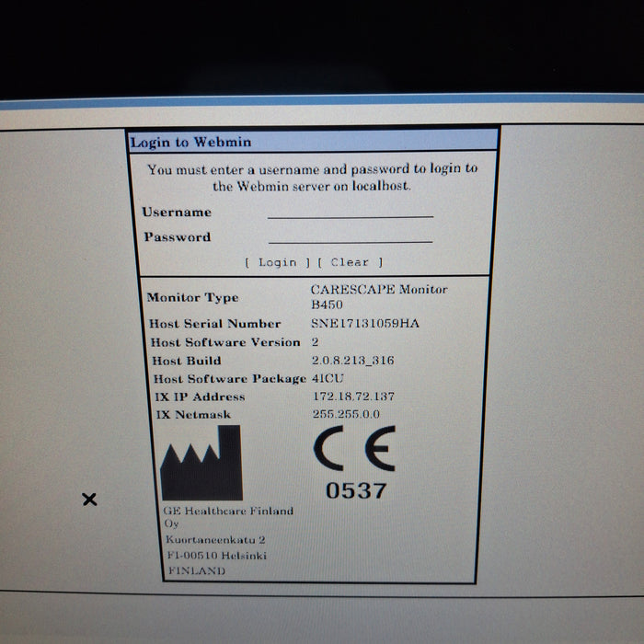
Task: Select the IX IP address 172.18.72.137
Action: 353,397
